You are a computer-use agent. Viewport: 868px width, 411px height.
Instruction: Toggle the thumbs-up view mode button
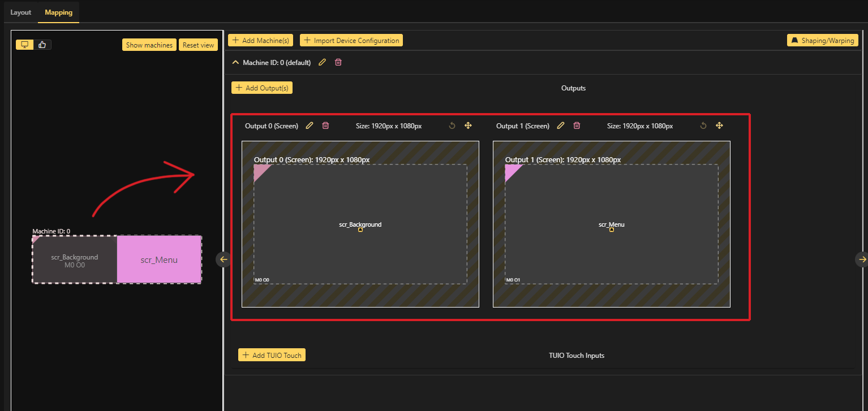[x=42, y=45]
